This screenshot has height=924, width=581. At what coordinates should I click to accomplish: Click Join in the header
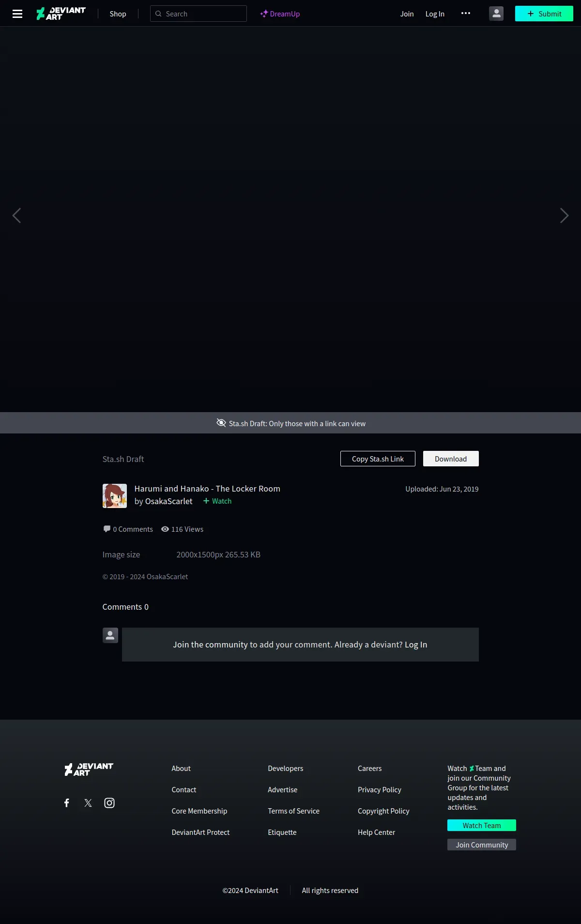407,14
